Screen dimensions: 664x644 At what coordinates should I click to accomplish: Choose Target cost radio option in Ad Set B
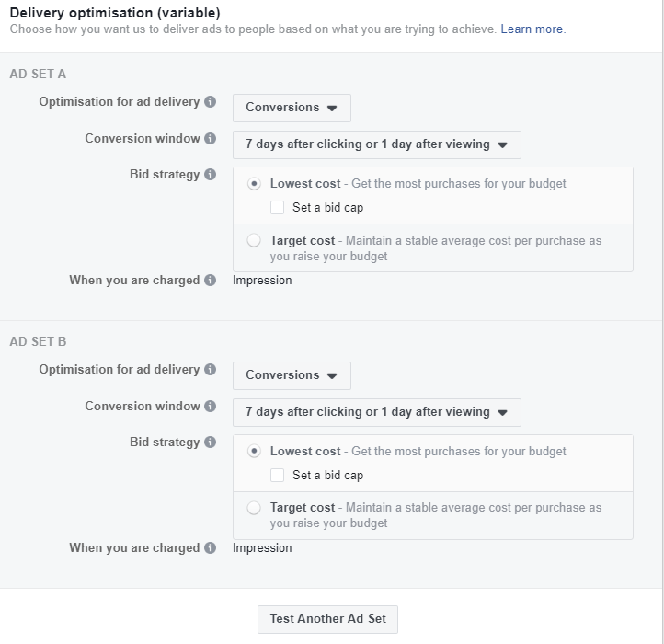[255, 508]
